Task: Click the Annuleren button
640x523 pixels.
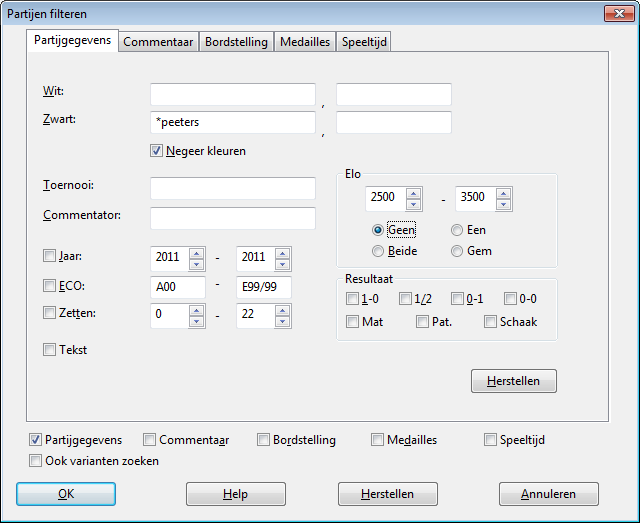Action: (x=549, y=494)
